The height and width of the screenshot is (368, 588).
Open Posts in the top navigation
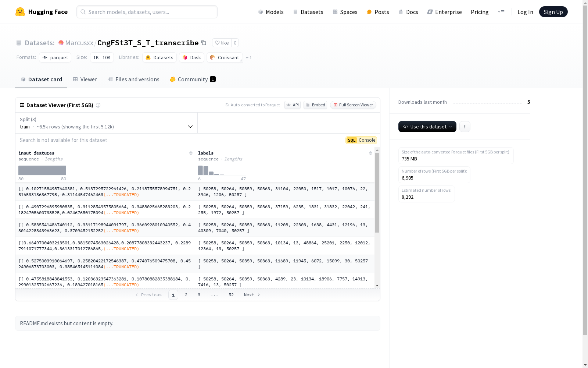pyautogui.click(x=378, y=12)
